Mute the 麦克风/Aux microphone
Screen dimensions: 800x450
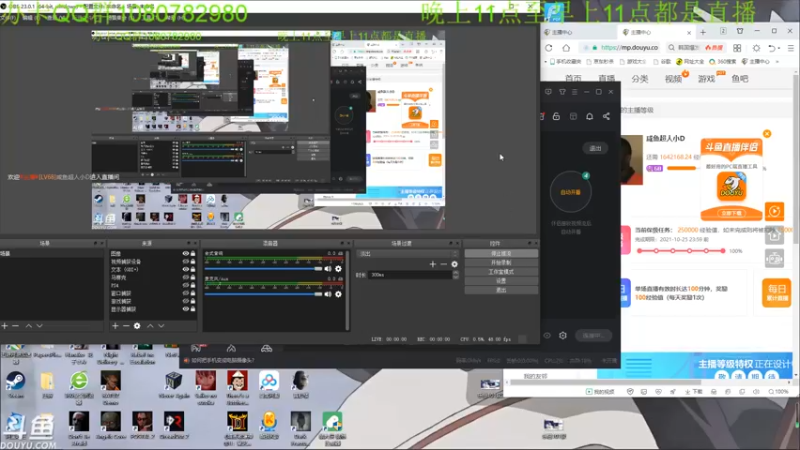(x=328, y=294)
